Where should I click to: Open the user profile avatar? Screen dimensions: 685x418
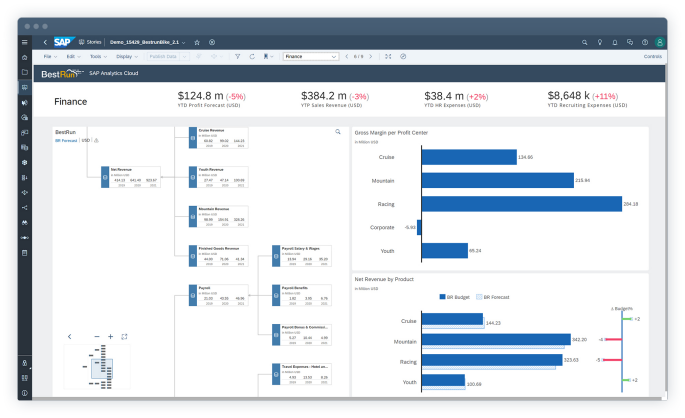[659, 42]
